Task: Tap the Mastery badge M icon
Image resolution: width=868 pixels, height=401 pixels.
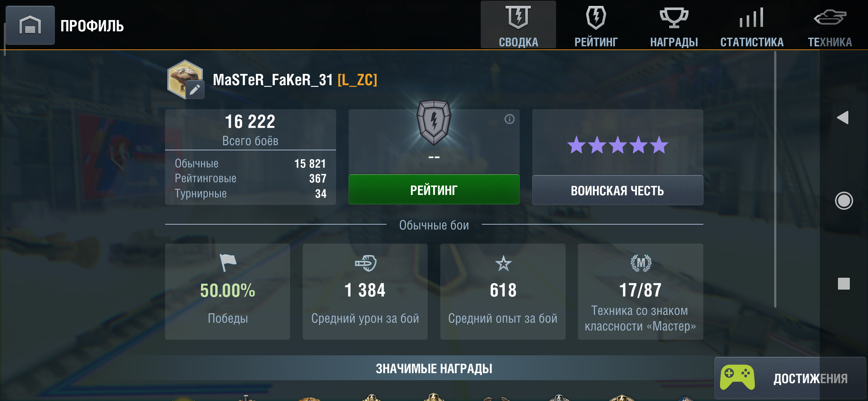Action: [641, 263]
